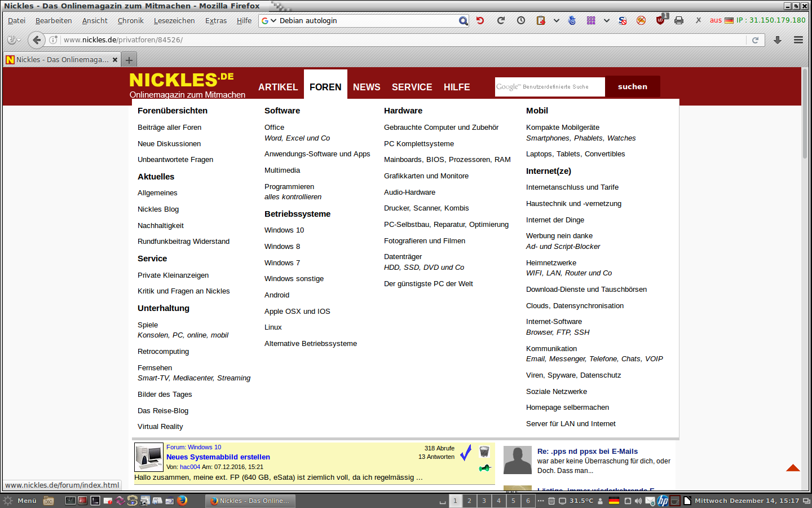This screenshot has width=812, height=508.
Task: Select the NEWS navigation tab
Action: pos(367,87)
